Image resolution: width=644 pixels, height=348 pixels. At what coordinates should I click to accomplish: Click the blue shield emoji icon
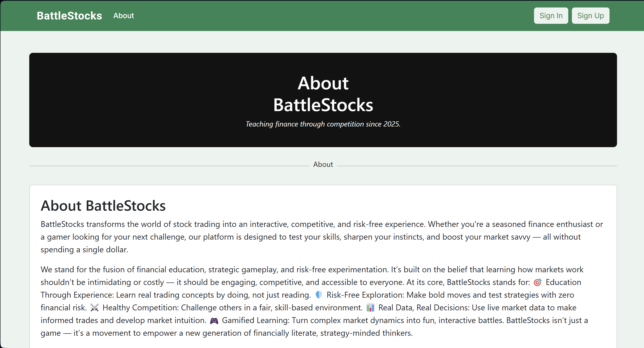coord(319,295)
